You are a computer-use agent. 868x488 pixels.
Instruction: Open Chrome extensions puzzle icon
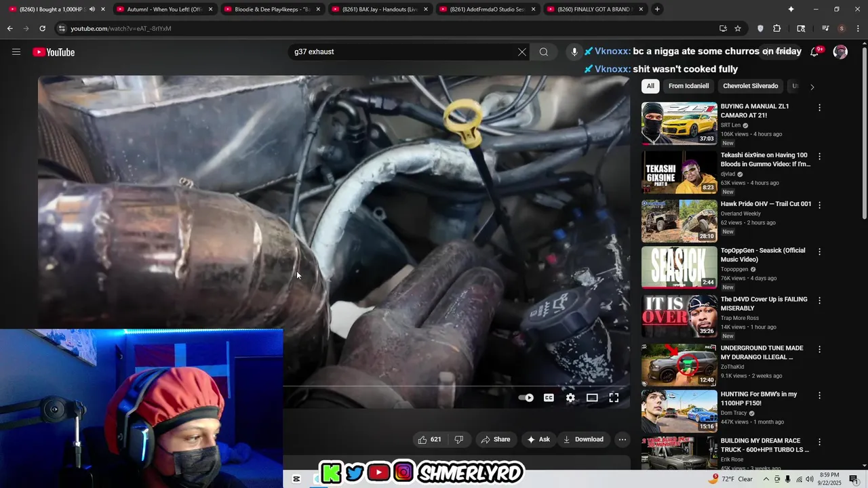(777, 28)
